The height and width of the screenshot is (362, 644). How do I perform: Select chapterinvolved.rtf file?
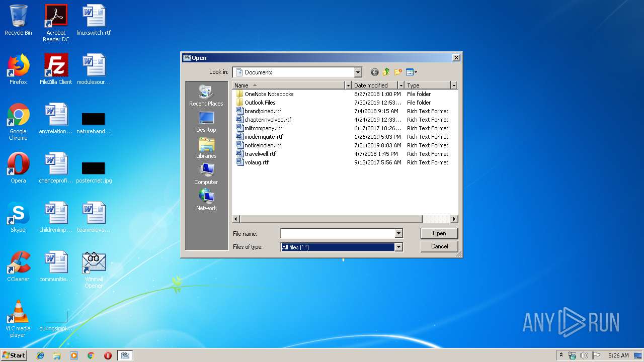point(264,120)
